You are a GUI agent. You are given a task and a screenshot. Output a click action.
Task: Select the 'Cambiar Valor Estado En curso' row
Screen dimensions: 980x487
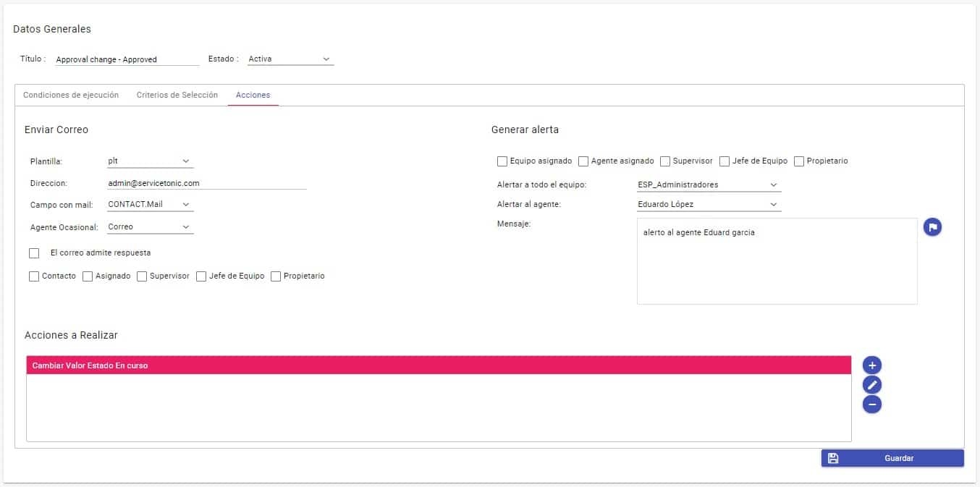tap(438, 365)
